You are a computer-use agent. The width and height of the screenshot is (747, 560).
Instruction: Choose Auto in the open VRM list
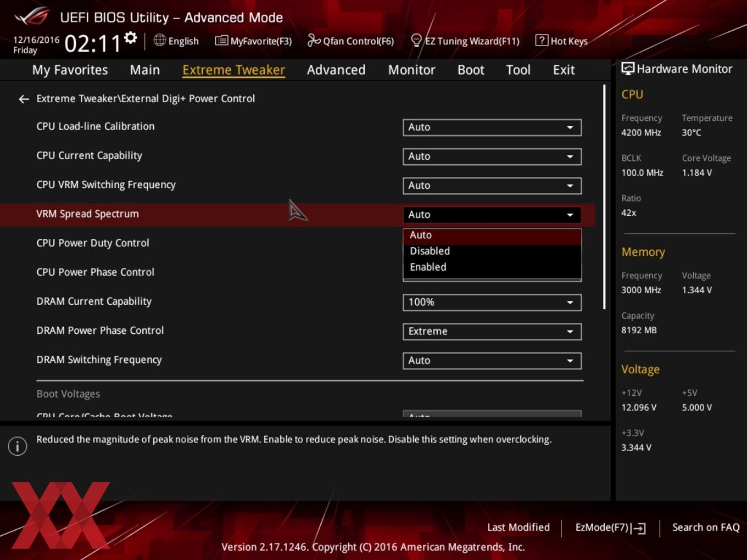492,236
